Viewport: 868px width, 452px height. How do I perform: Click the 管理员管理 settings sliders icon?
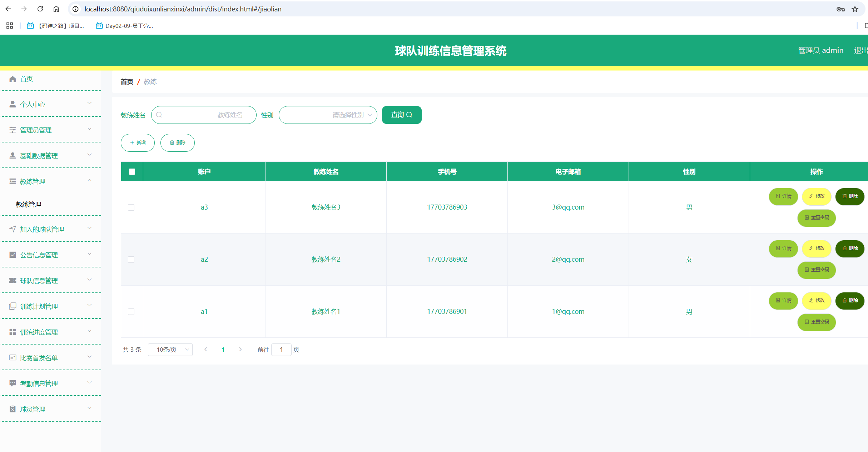pos(12,130)
